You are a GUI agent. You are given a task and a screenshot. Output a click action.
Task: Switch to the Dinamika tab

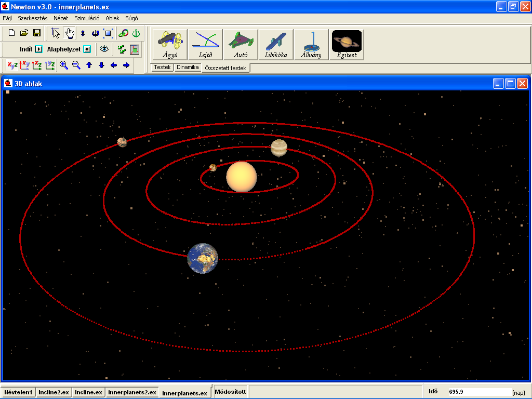point(188,67)
